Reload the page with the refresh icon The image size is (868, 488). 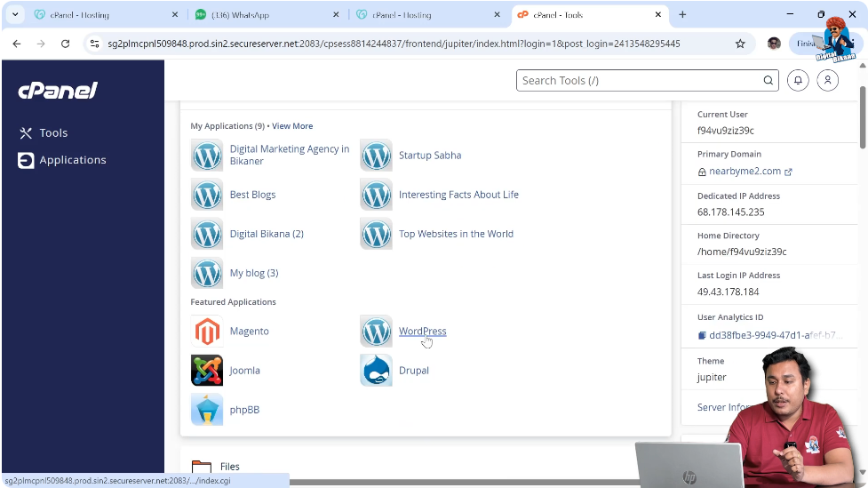(66, 44)
